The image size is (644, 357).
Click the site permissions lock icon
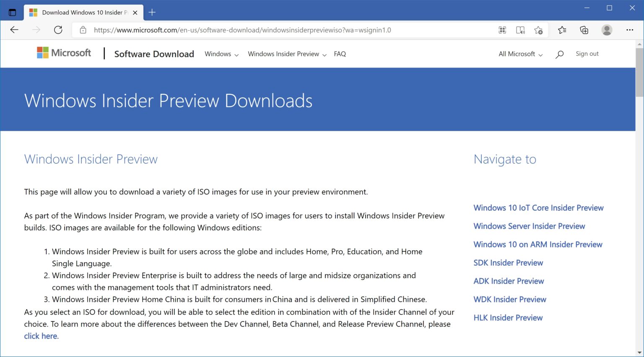click(x=83, y=30)
